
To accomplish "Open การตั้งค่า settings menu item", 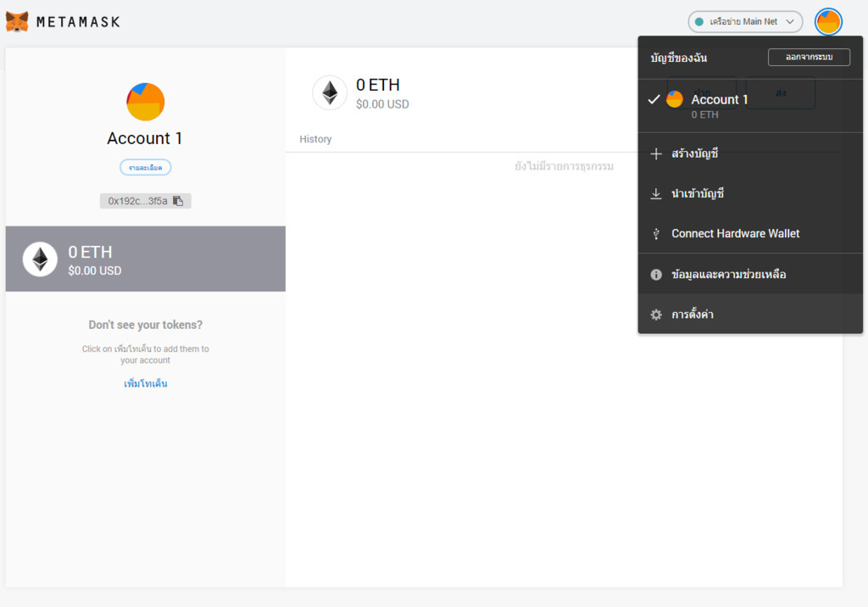I will point(693,315).
